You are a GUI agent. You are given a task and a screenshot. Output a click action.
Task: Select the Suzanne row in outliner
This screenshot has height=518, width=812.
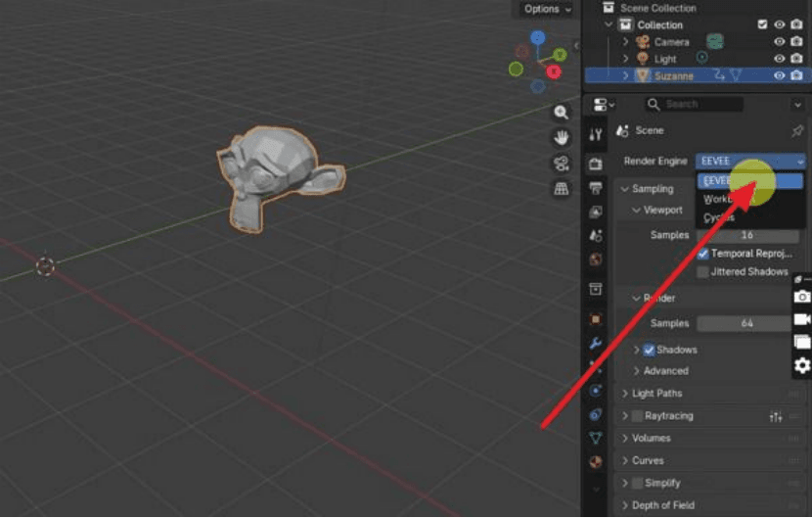(x=698, y=75)
